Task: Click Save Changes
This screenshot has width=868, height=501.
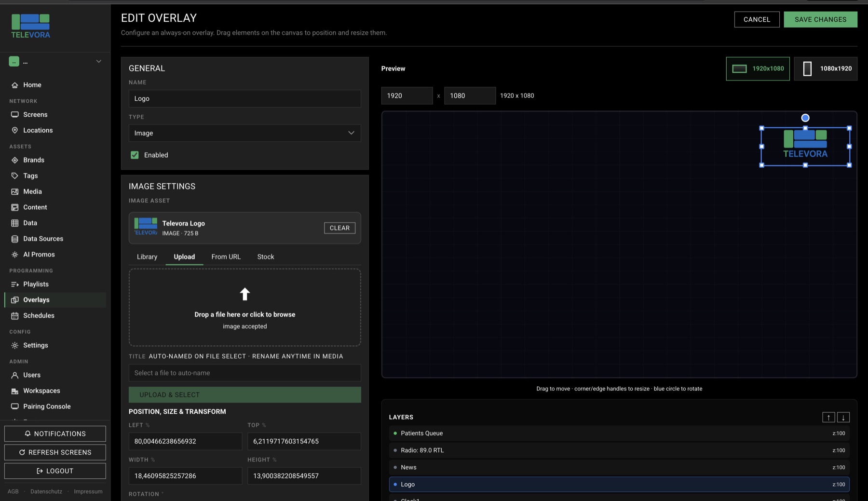Action: click(820, 19)
